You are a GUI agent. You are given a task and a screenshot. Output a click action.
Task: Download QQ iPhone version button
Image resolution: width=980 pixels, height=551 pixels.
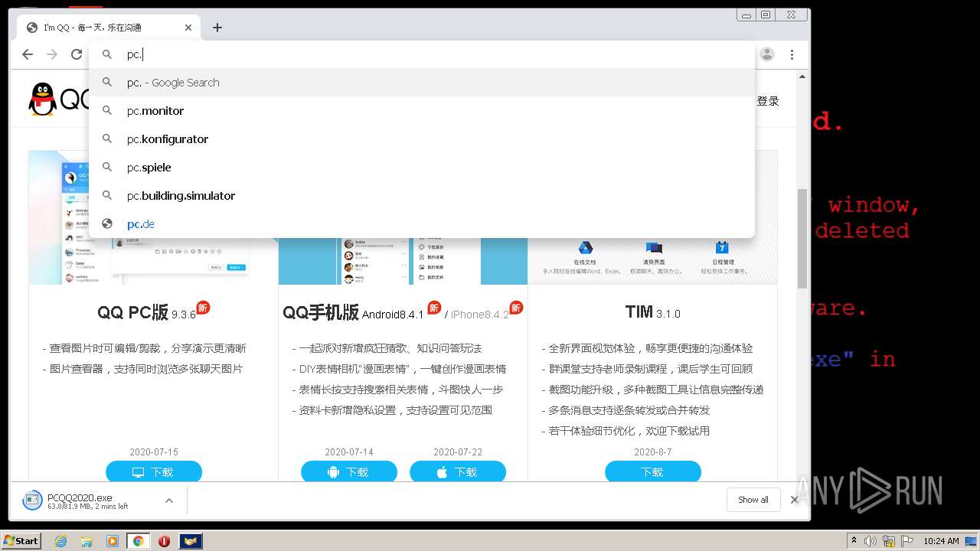point(458,472)
